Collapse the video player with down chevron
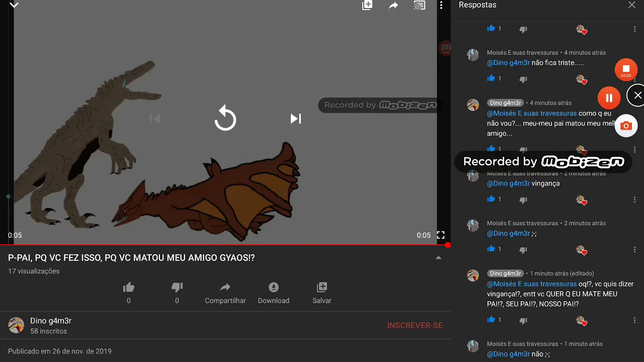Viewport: 644px width, 362px height. click(x=14, y=6)
